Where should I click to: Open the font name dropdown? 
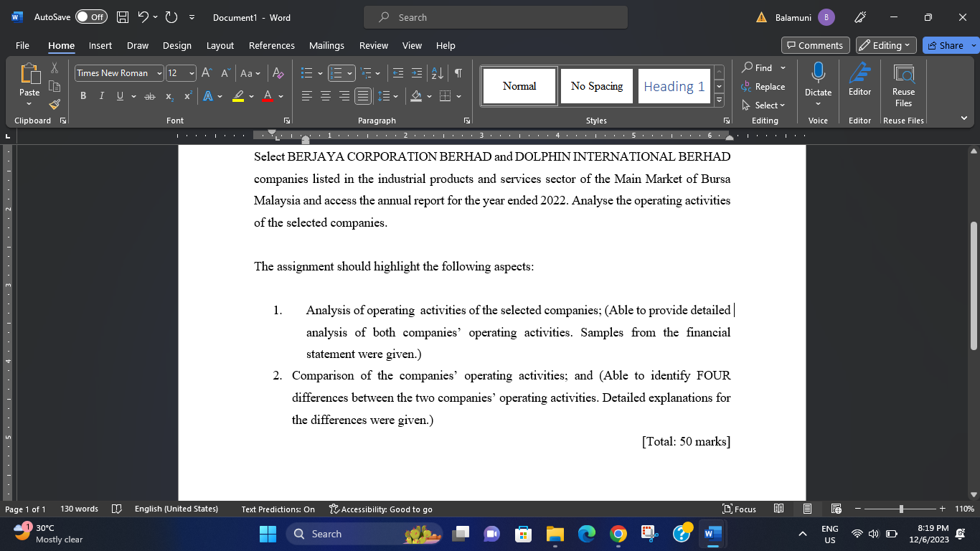pyautogui.click(x=159, y=72)
